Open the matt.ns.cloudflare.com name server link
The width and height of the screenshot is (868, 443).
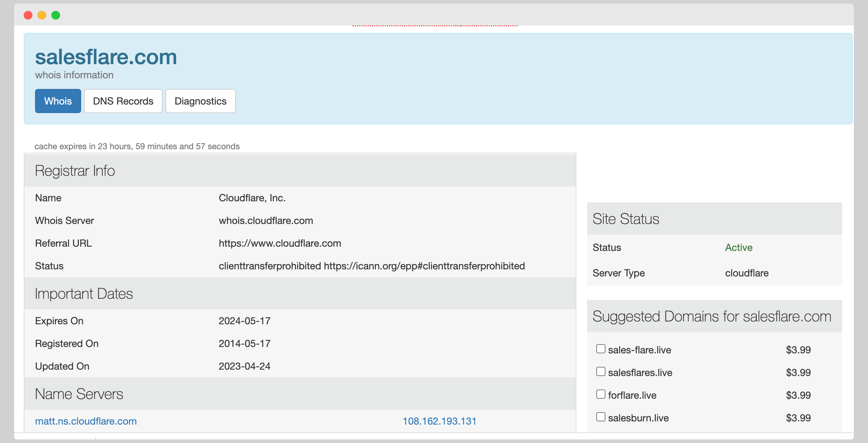pyautogui.click(x=86, y=421)
